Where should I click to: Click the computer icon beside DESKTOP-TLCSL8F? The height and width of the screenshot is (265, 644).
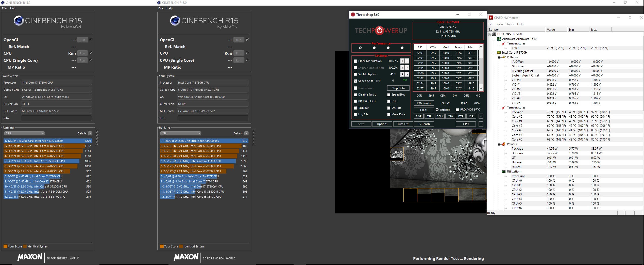(x=494, y=34)
